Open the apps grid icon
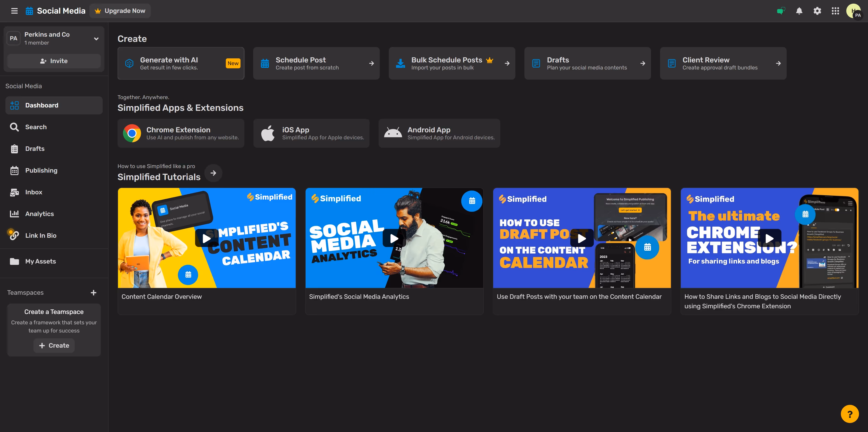This screenshot has height=432, width=868. point(835,11)
